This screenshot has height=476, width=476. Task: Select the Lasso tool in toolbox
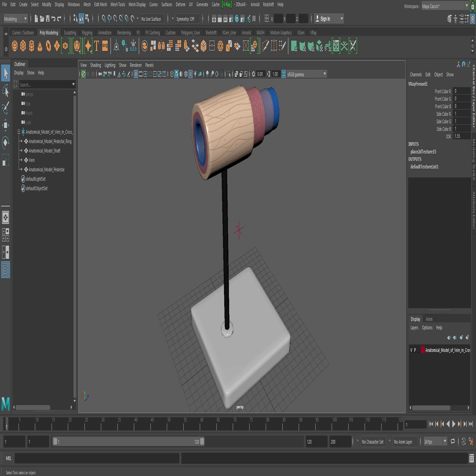(x=5, y=90)
